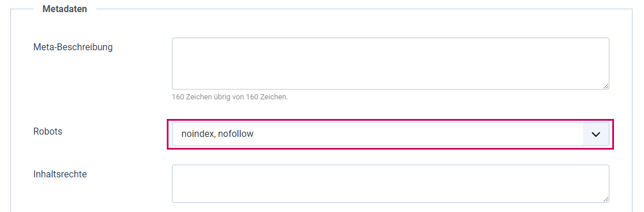Viewport: 644px width, 212px height.
Task: Select the 'noindex, nofollow' value text
Action: coord(218,134)
